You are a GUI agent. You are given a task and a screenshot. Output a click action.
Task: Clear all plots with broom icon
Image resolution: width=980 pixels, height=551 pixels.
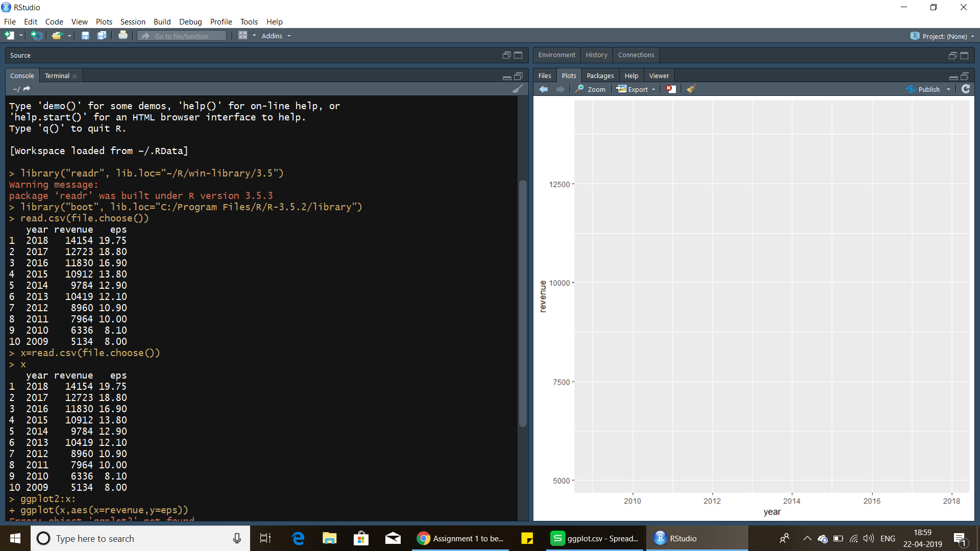[x=691, y=89]
